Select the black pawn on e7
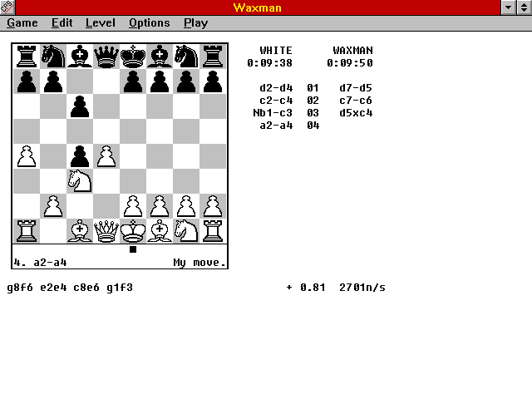This screenshot has height=399, width=532. pos(133,81)
